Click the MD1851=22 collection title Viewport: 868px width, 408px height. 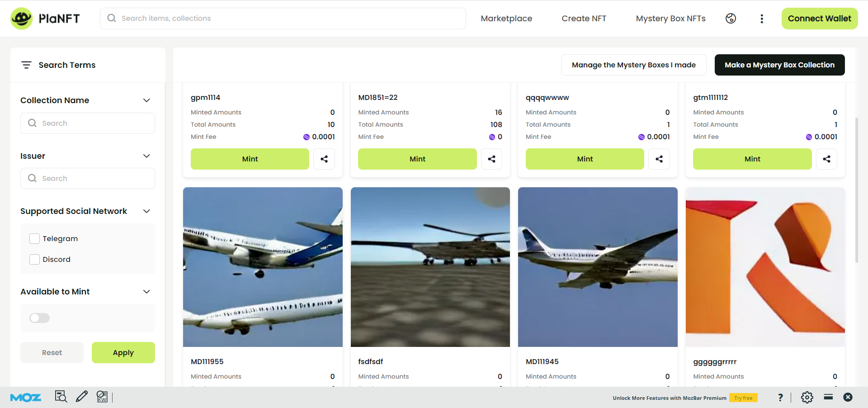coord(378,97)
